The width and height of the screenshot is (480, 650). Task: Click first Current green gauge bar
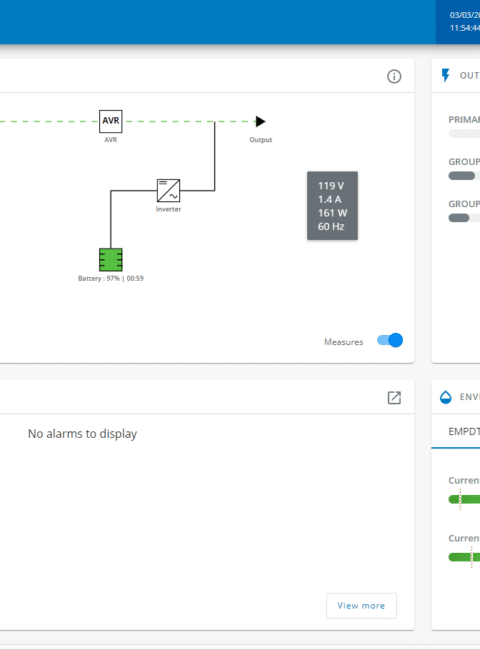click(x=464, y=499)
